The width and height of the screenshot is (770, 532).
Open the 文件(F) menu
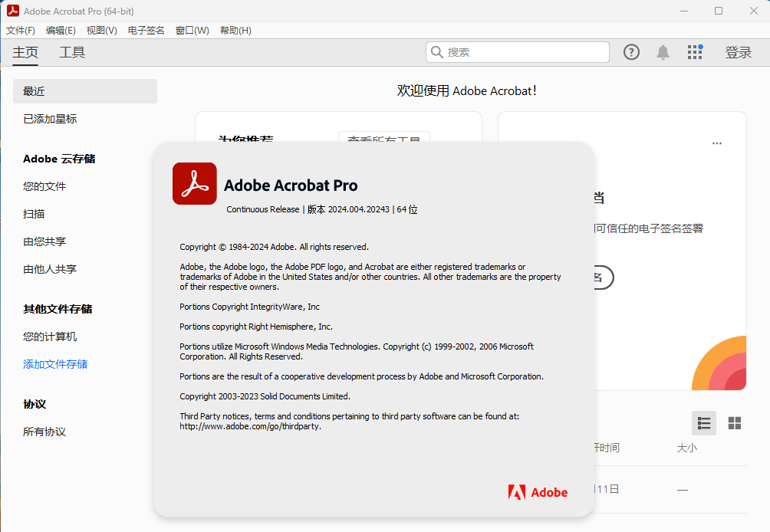[x=21, y=31]
